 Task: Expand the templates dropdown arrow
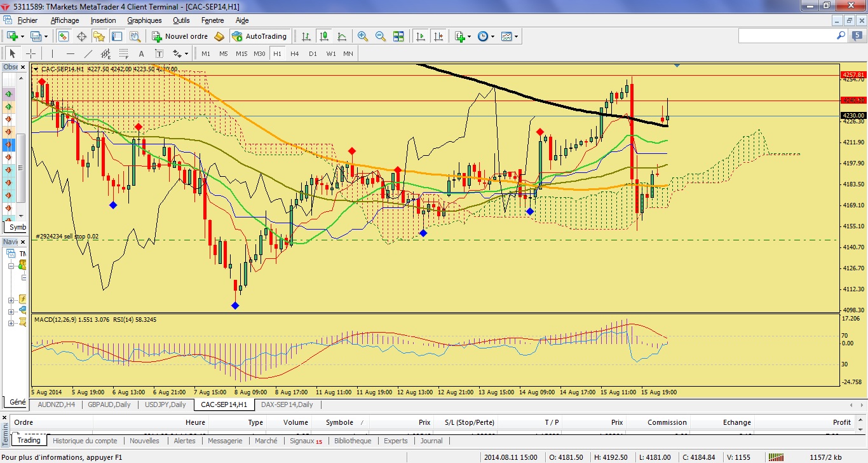(517, 36)
